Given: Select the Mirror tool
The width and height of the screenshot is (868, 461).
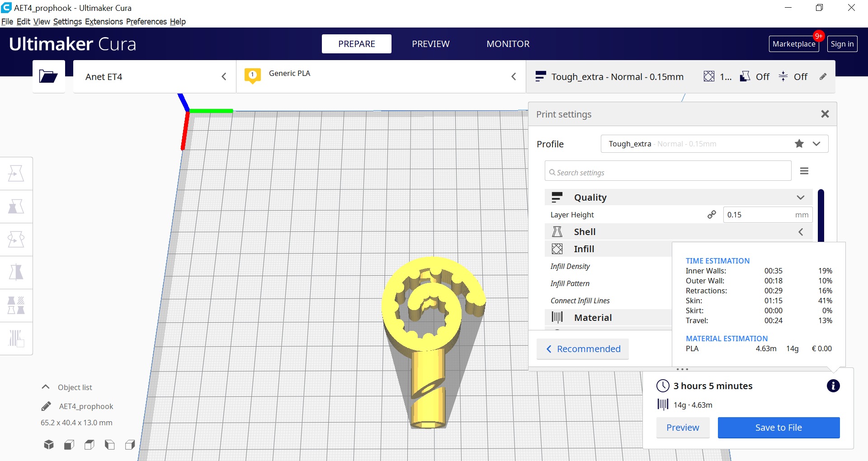Looking at the screenshot, I should click(x=16, y=272).
